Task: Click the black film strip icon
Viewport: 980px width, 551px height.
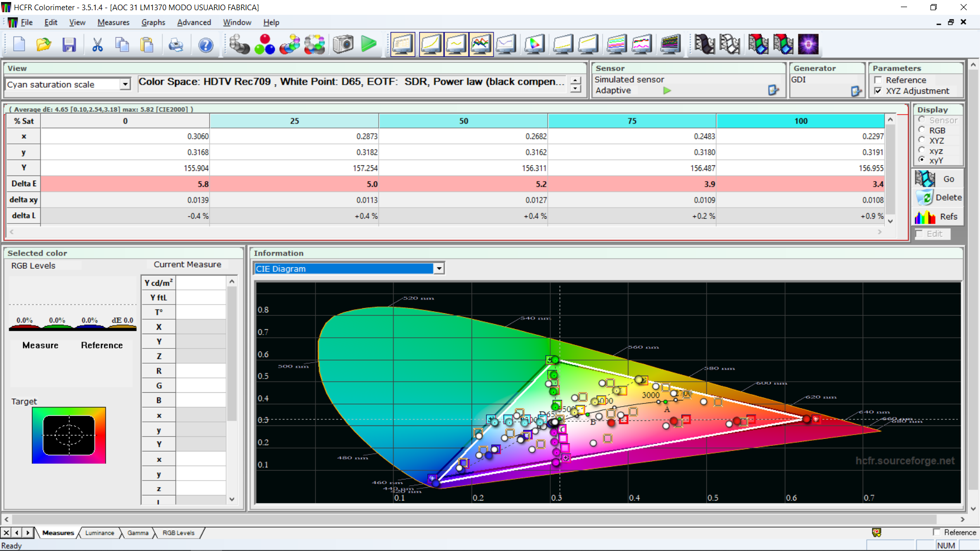Action: click(704, 44)
